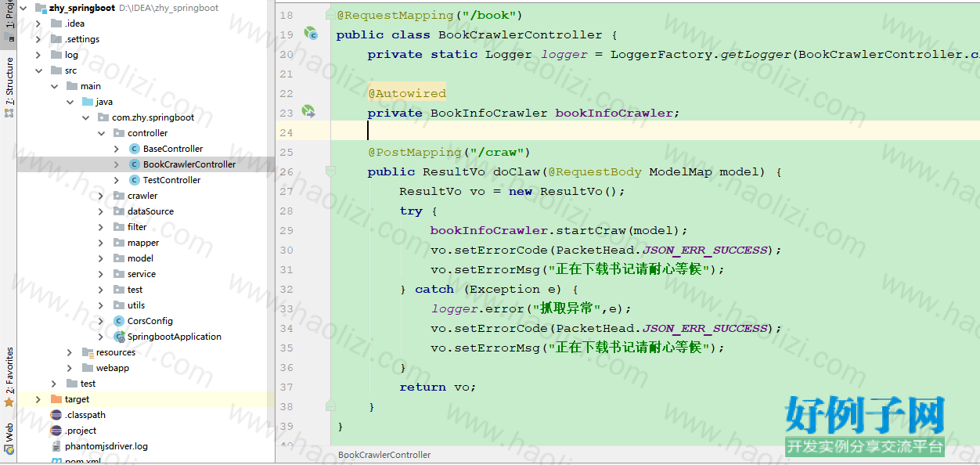This screenshot has width=980, height=465.
Task: Click the BookCrawlerController breadcrumb at the bottom
Action: 384,455
